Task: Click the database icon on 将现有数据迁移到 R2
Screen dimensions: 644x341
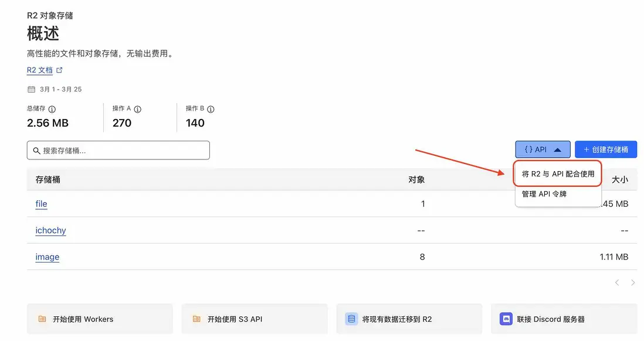Action: [351, 319]
